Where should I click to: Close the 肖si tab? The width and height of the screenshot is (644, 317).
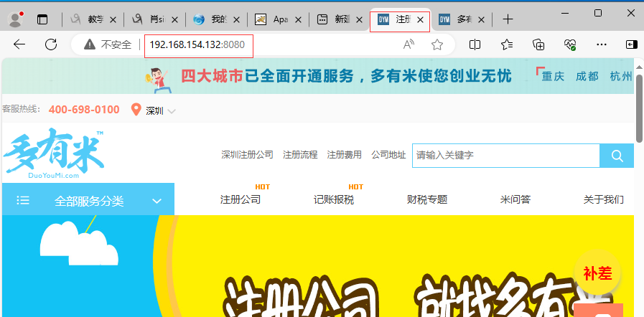[174, 19]
